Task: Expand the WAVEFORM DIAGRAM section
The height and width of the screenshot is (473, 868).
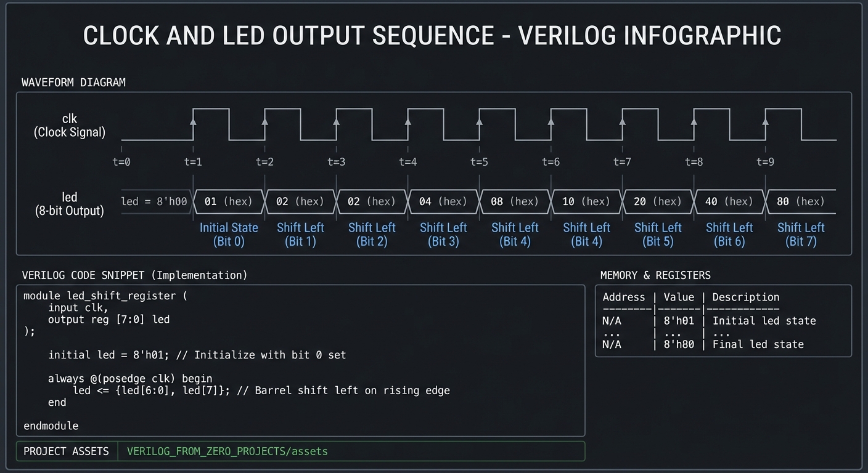Action: [73, 82]
